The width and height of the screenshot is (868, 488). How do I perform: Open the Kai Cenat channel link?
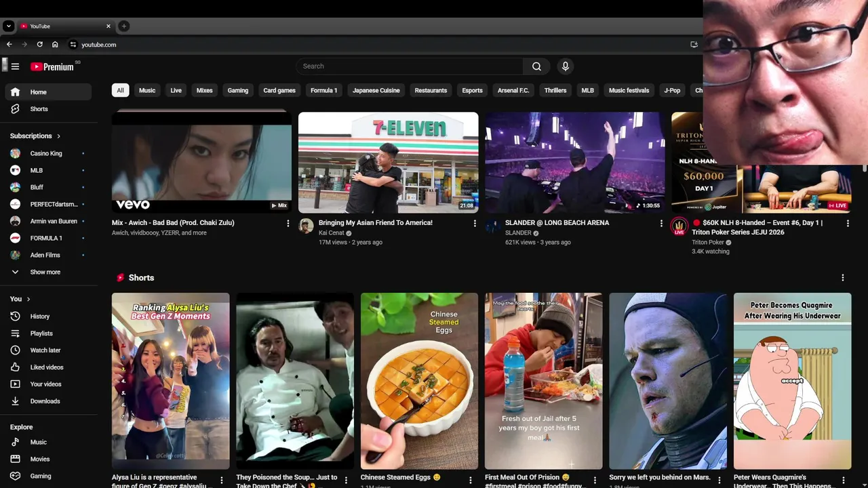pos(332,233)
